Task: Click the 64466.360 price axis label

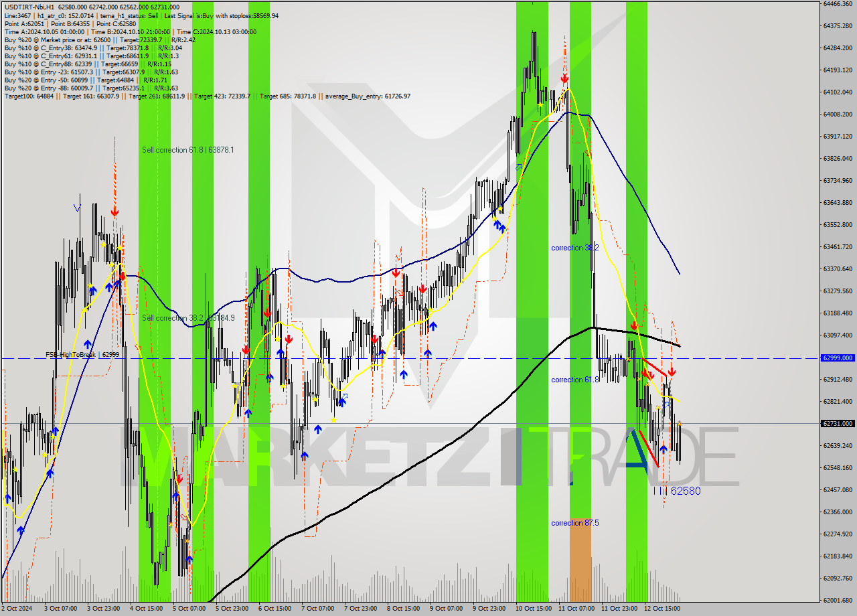Action: 838,3
